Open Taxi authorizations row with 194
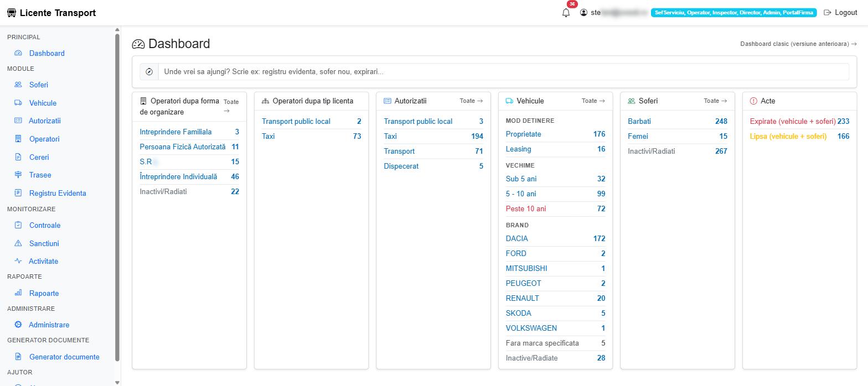868x386 pixels. 433,137
